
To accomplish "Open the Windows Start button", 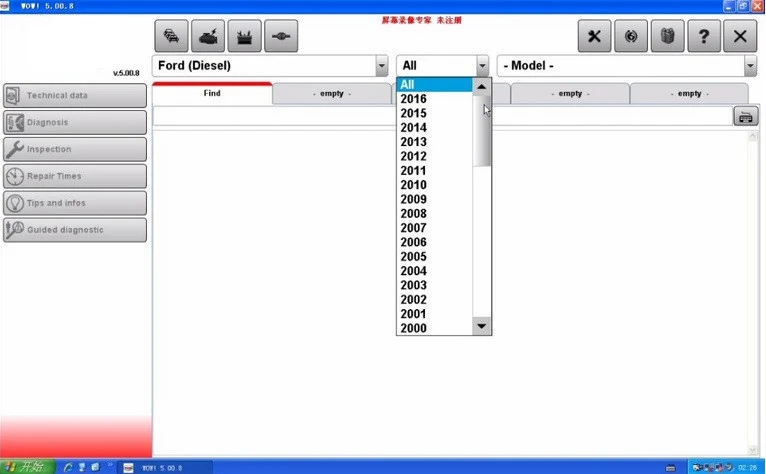I will (x=28, y=467).
